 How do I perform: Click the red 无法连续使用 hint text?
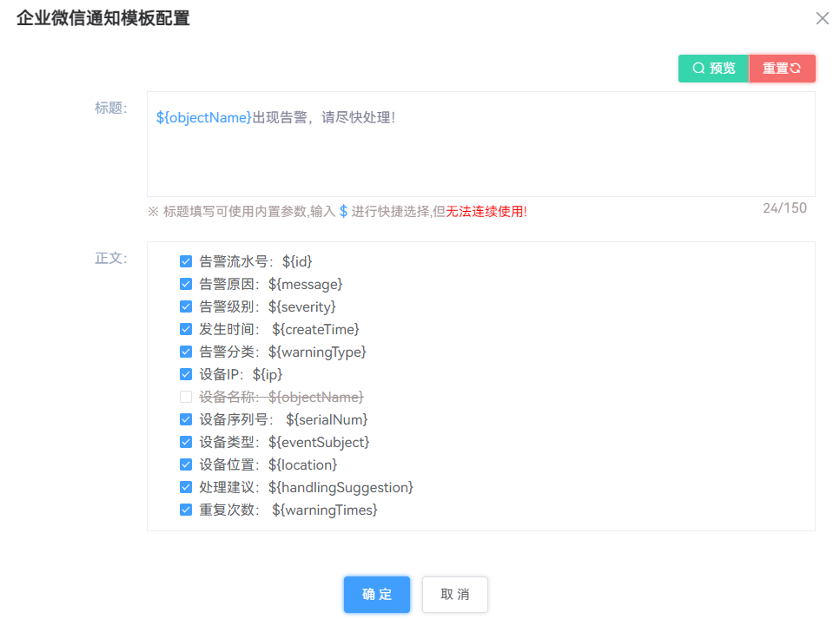[x=485, y=212]
